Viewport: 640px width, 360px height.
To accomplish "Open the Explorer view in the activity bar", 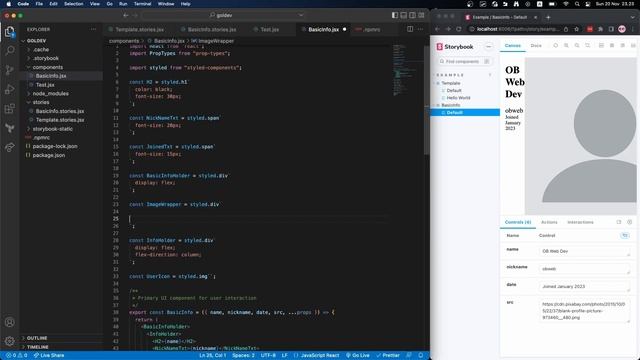I will point(9,32).
